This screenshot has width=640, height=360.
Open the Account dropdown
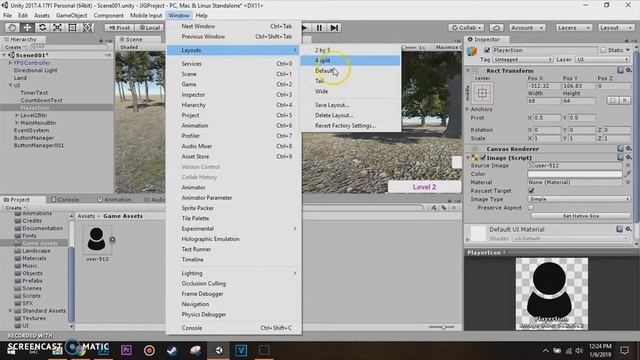[x=527, y=28]
